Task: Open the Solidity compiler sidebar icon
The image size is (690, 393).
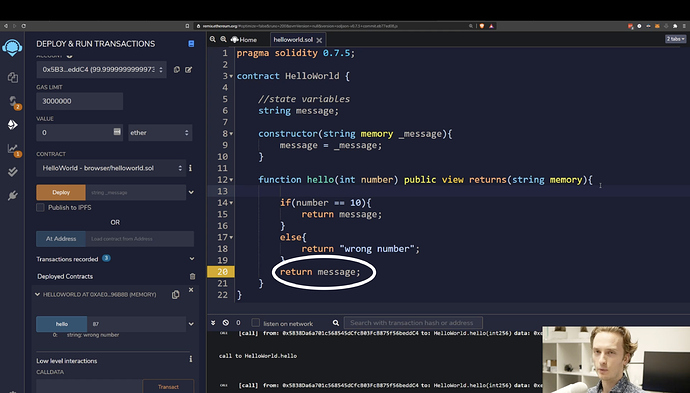Action: 13,102
